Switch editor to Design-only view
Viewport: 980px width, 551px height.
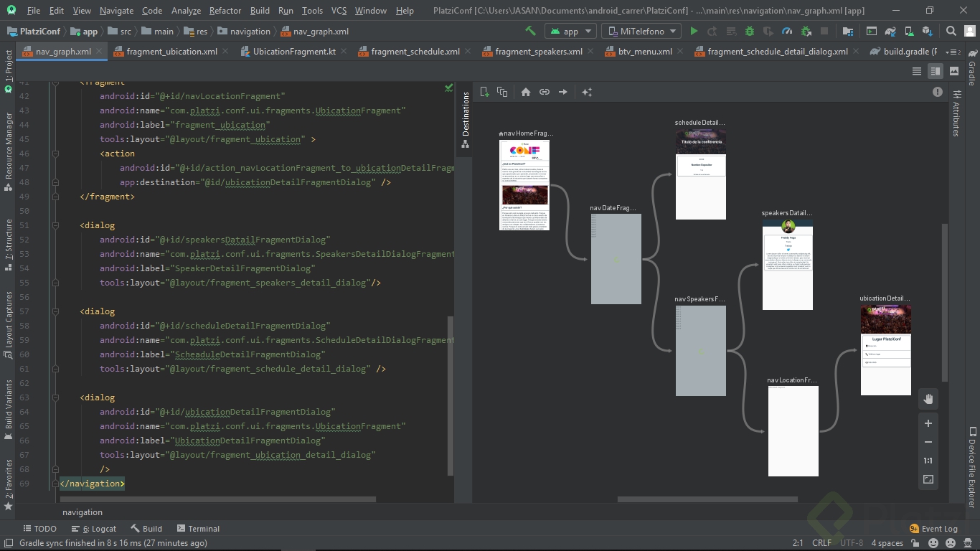click(954, 71)
